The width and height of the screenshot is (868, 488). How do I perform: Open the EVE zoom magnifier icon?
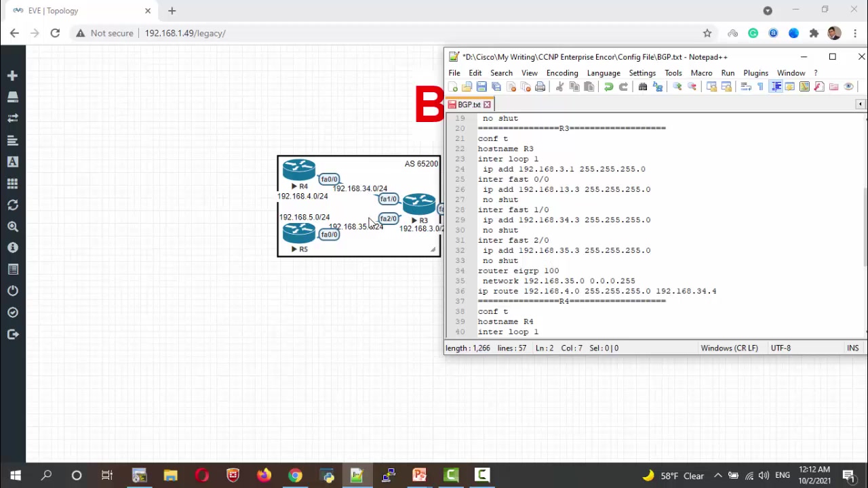pyautogui.click(x=12, y=226)
